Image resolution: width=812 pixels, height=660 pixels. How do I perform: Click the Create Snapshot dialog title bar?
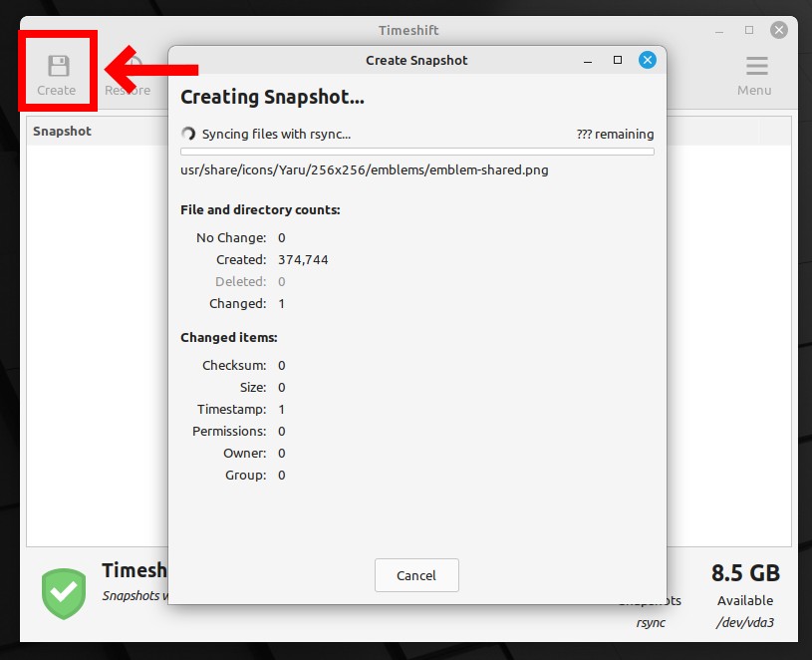point(416,60)
